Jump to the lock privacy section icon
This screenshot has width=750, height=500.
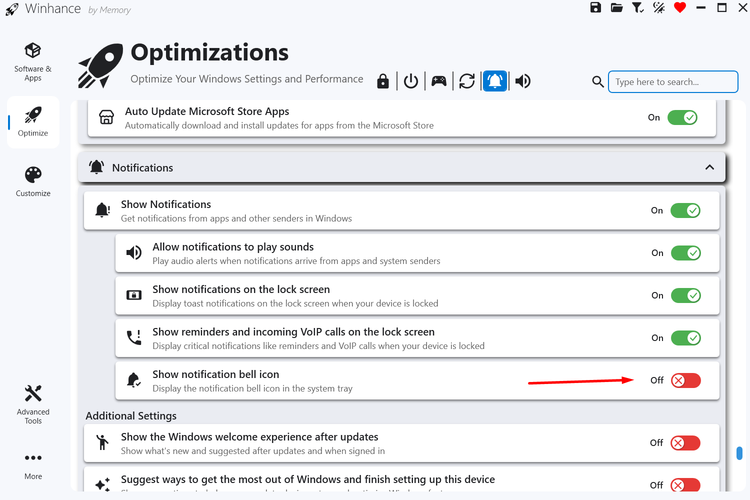pyautogui.click(x=383, y=82)
